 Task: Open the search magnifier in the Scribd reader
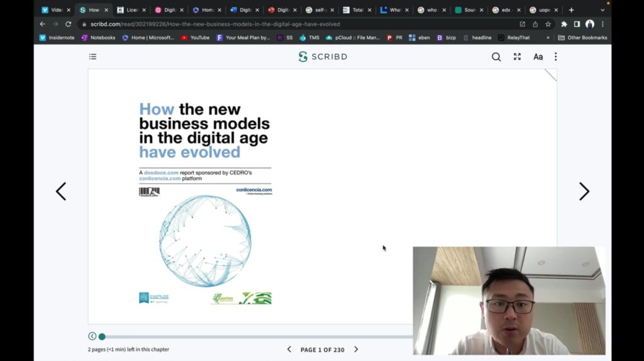[496, 57]
